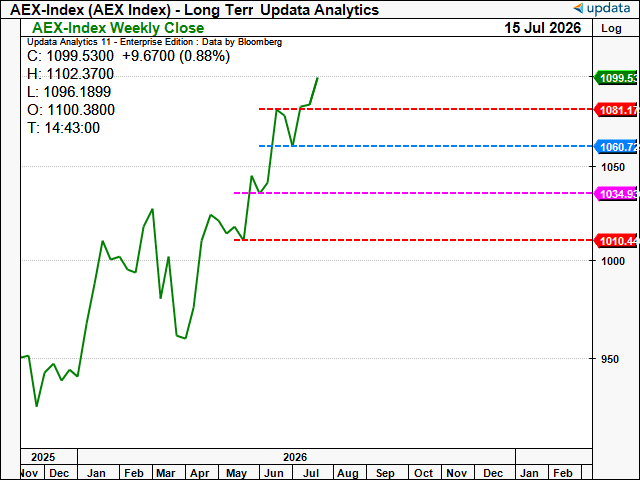The height and width of the screenshot is (480, 640).
Task: Click the Dec month label under 2026
Action: tap(493, 473)
